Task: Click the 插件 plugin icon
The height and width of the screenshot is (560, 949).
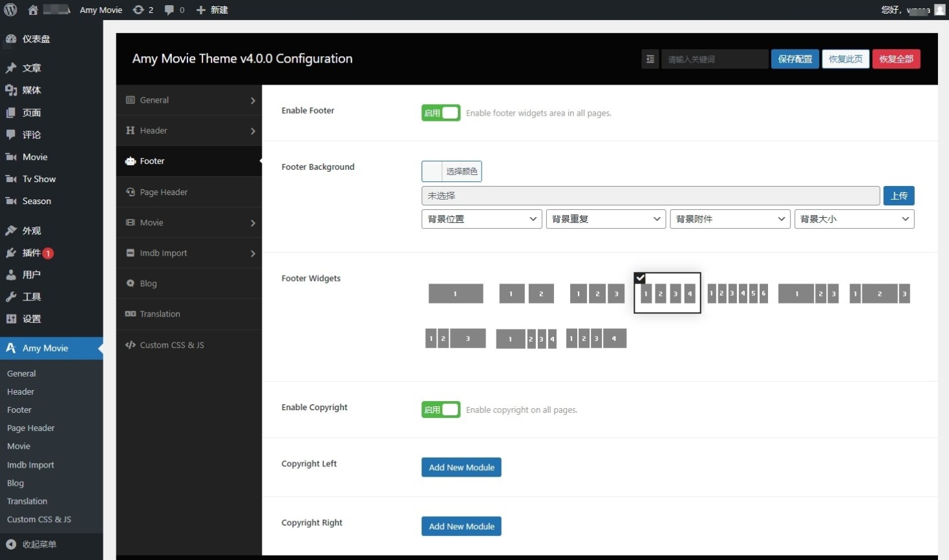Action: (11, 253)
